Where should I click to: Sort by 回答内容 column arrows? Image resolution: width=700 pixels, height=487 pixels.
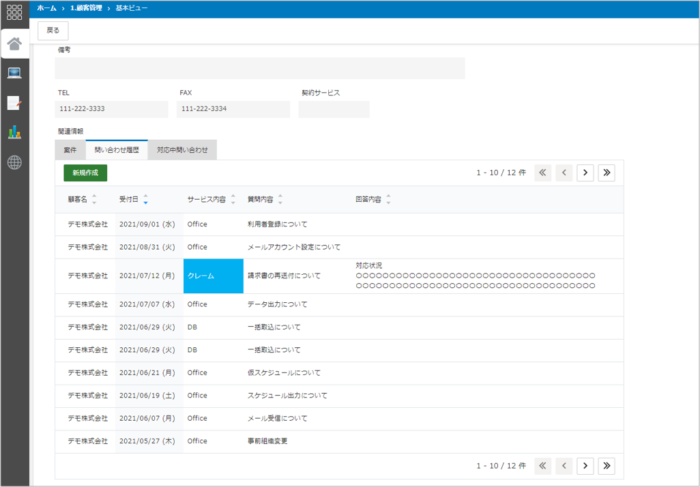pyautogui.click(x=388, y=200)
